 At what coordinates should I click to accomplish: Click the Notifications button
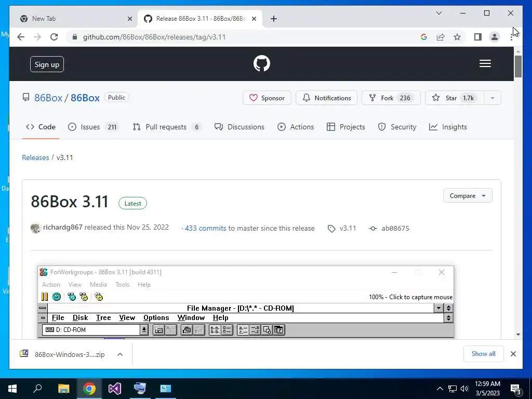click(x=326, y=98)
